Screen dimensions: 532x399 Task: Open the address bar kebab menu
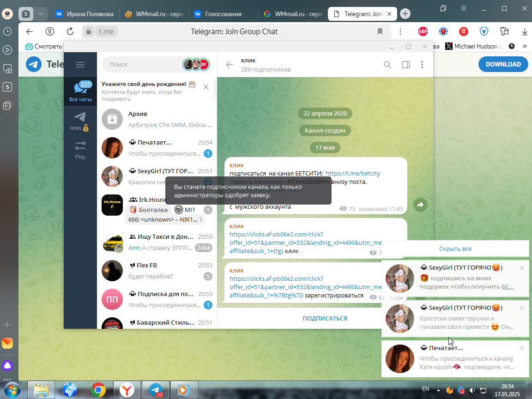point(400,31)
